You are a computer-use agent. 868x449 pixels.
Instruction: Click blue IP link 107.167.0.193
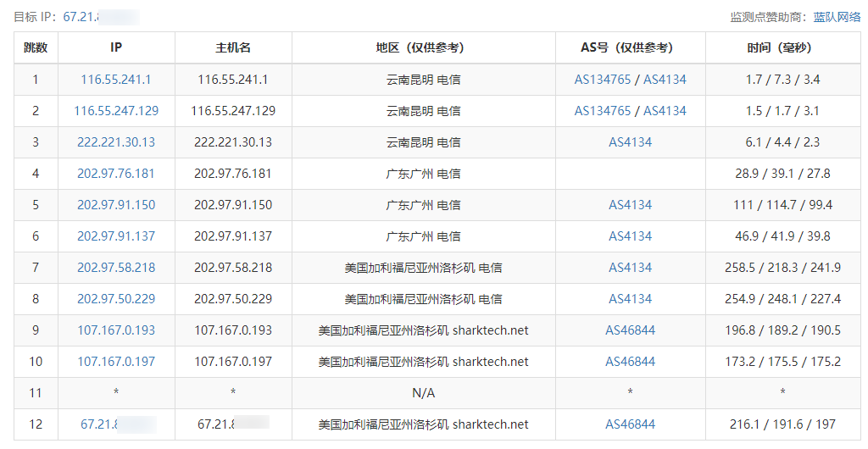pos(116,330)
